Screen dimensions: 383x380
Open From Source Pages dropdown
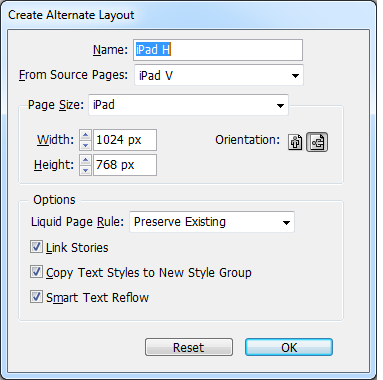219,75
